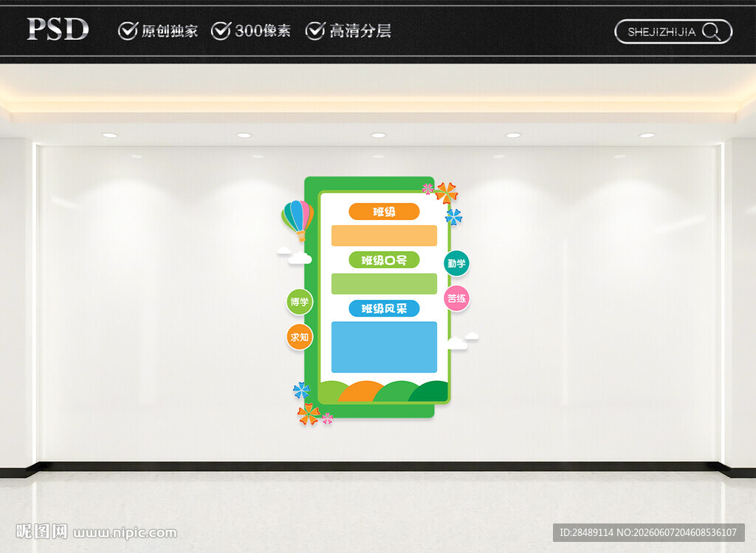This screenshot has width=756, height=553.
Task: Click the orange flower at the board's top corner
Action: click(447, 193)
